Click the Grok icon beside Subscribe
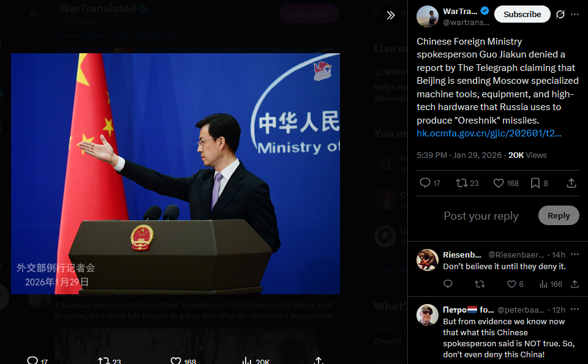This screenshot has width=588, height=364. (x=560, y=14)
